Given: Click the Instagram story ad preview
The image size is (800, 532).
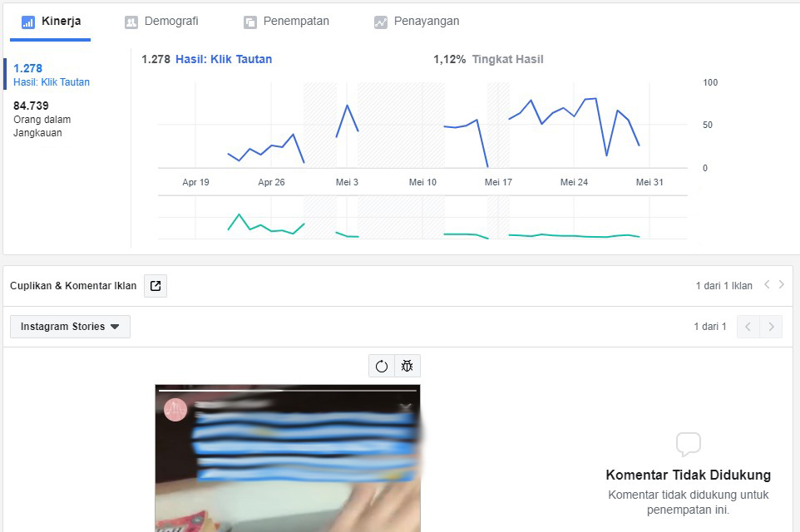Looking at the screenshot, I should (x=288, y=458).
